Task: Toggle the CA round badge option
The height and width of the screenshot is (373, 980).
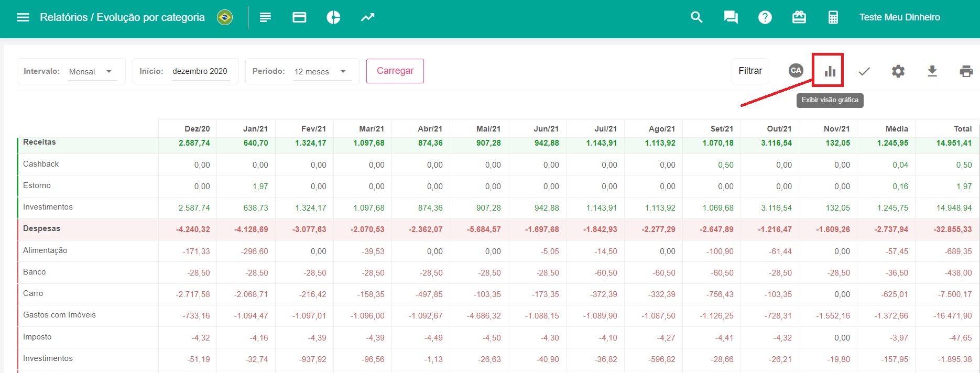Action: click(x=796, y=71)
